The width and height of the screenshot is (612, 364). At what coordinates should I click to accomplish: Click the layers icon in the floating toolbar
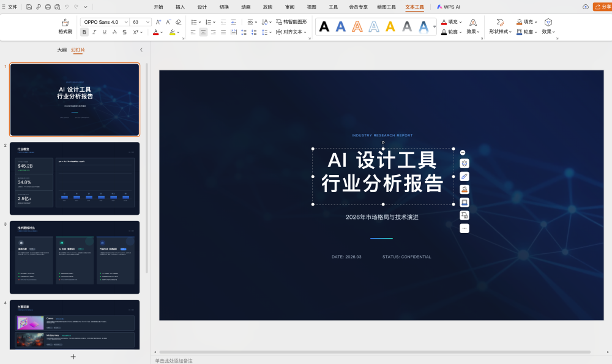[464, 163]
